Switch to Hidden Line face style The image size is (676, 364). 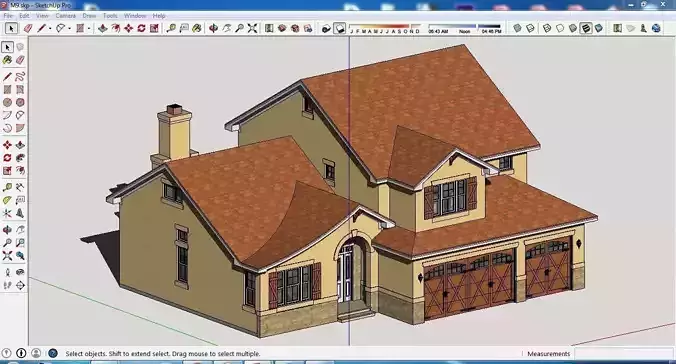click(560, 28)
